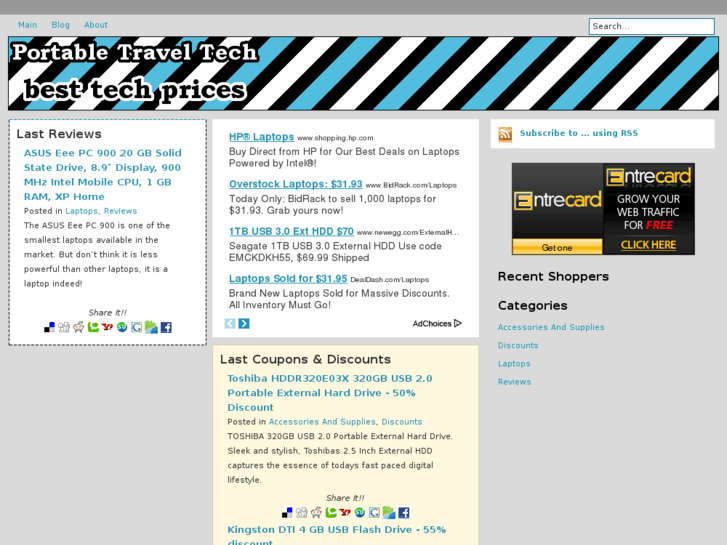727x545 pixels.
Task: Click Last Coupons & Discounts heading
Action: (305, 359)
